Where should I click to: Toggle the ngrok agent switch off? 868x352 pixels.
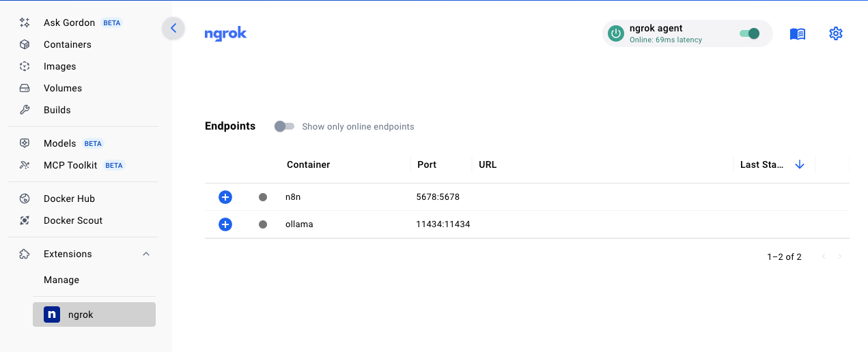(x=749, y=33)
